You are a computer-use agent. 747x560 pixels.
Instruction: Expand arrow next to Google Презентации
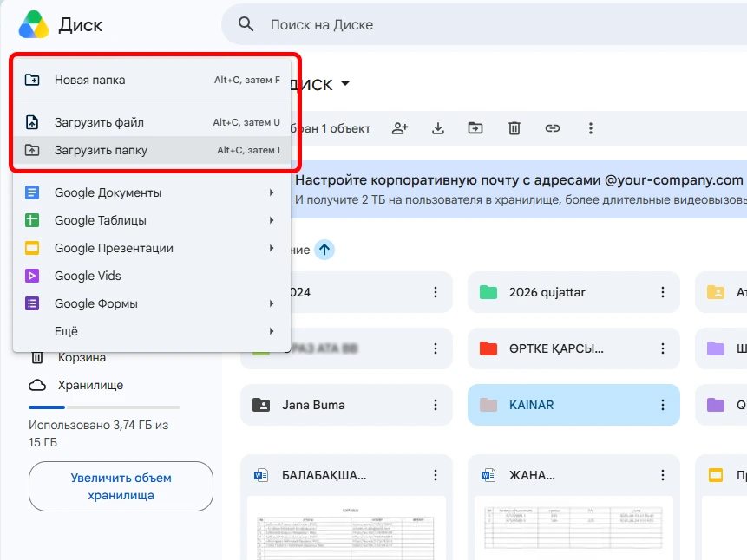271,248
